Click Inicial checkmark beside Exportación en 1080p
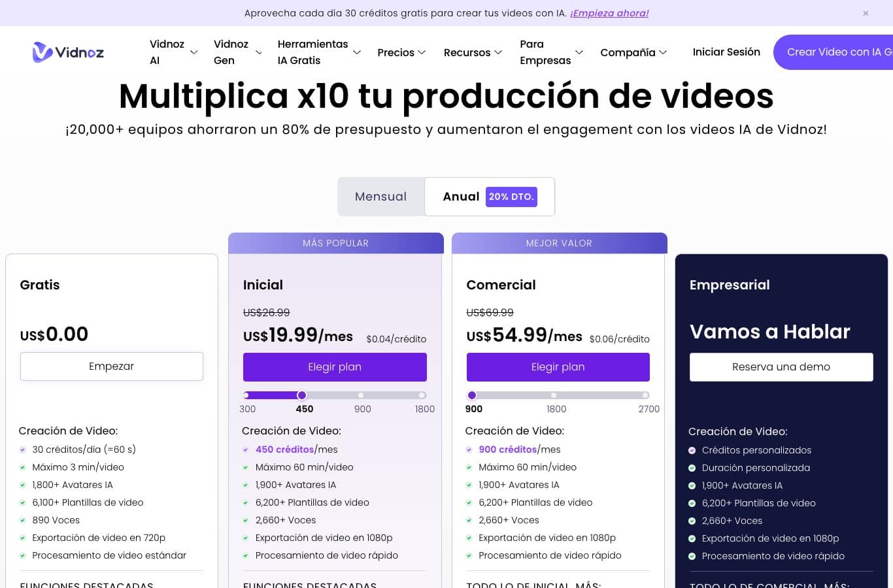The height and width of the screenshot is (588, 893). [246, 538]
